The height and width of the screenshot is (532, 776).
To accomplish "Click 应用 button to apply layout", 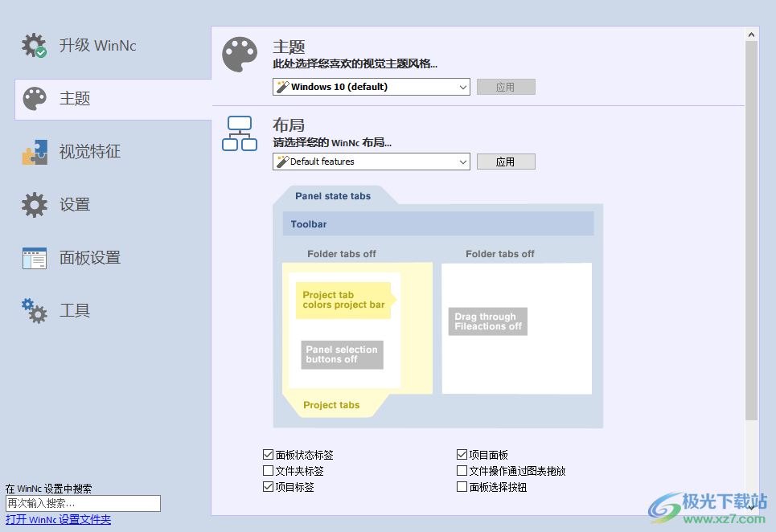I will point(506,162).
